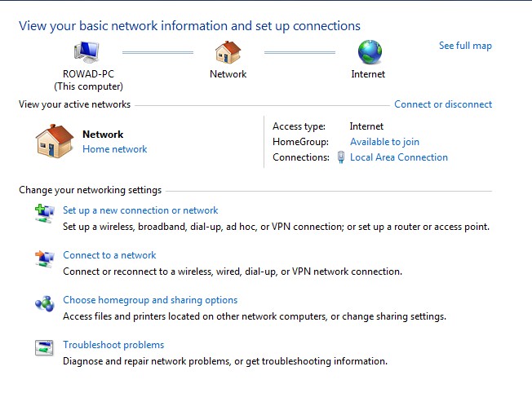Click the Local Area Connection adapter icon

(341, 157)
